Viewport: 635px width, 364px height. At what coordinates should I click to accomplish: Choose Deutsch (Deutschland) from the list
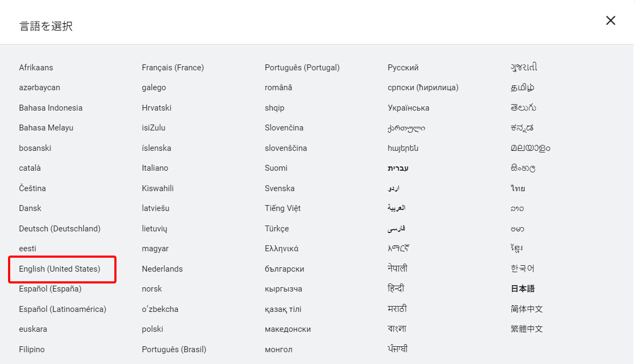tap(60, 229)
